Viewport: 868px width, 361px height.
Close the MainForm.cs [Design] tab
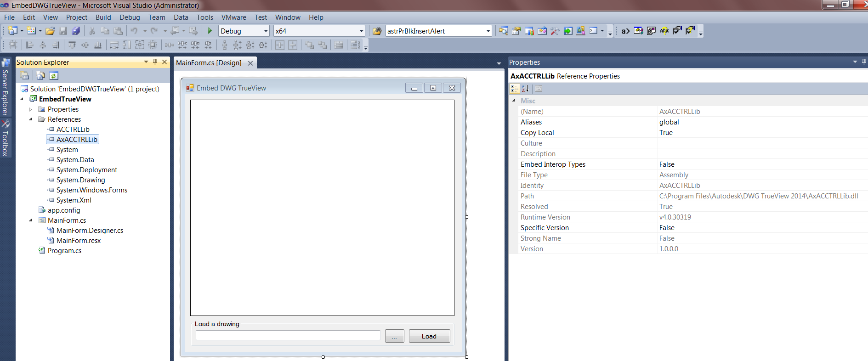(x=250, y=63)
